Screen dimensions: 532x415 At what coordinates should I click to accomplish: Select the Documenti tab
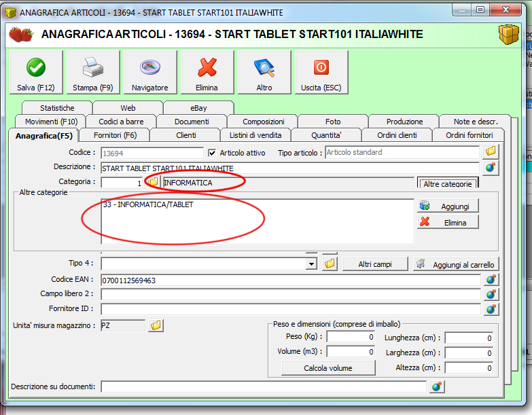click(x=192, y=122)
